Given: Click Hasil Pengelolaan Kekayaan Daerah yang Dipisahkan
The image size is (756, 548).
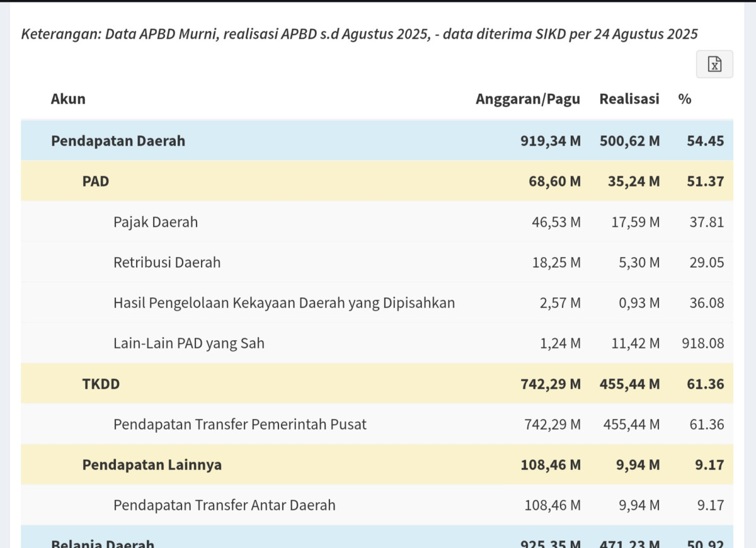Looking at the screenshot, I should point(283,303).
